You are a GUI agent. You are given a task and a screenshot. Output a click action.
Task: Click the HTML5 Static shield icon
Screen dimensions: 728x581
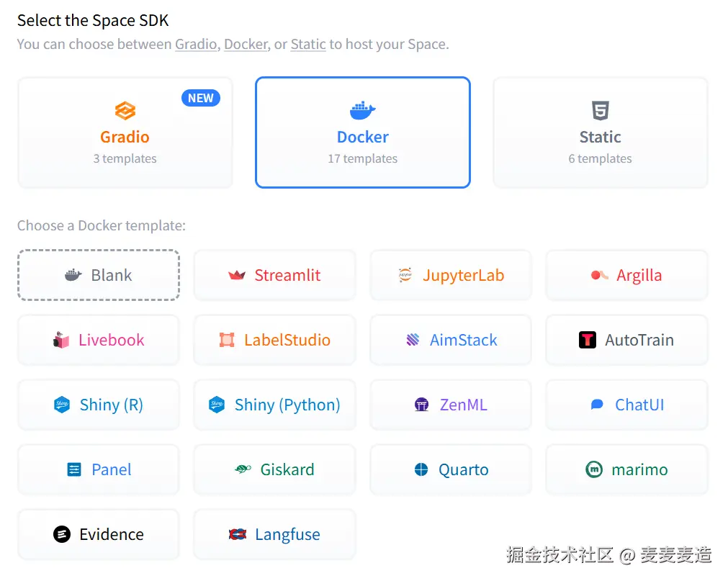(x=601, y=110)
